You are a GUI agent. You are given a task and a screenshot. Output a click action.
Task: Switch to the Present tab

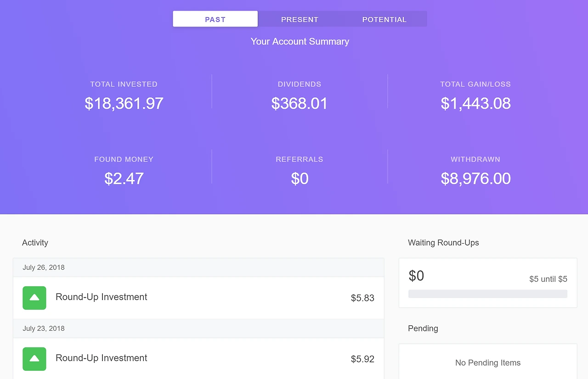pyautogui.click(x=300, y=19)
